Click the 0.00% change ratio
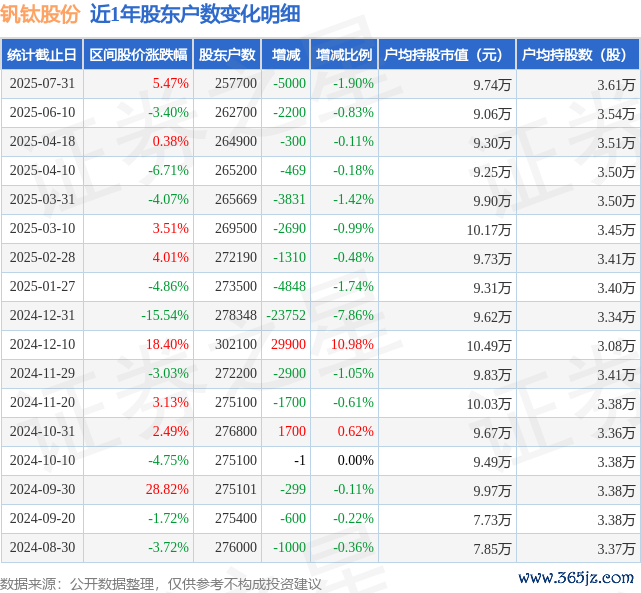This screenshot has width=641, height=593. point(356,461)
